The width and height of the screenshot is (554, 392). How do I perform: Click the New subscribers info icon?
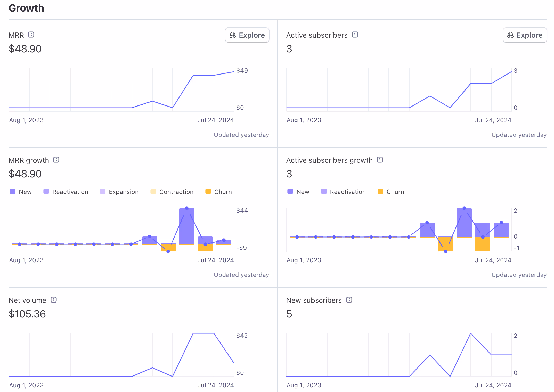349,300
